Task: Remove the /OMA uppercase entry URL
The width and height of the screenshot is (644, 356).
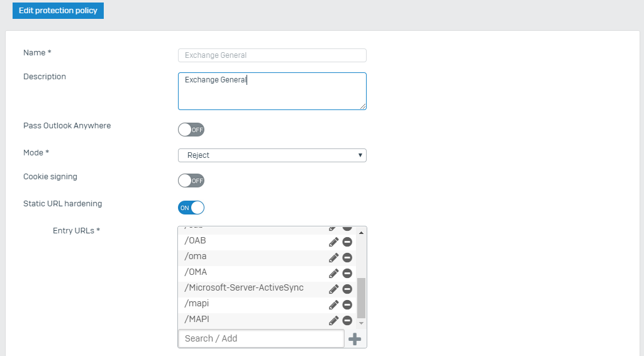Action: pyautogui.click(x=347, y=274)
